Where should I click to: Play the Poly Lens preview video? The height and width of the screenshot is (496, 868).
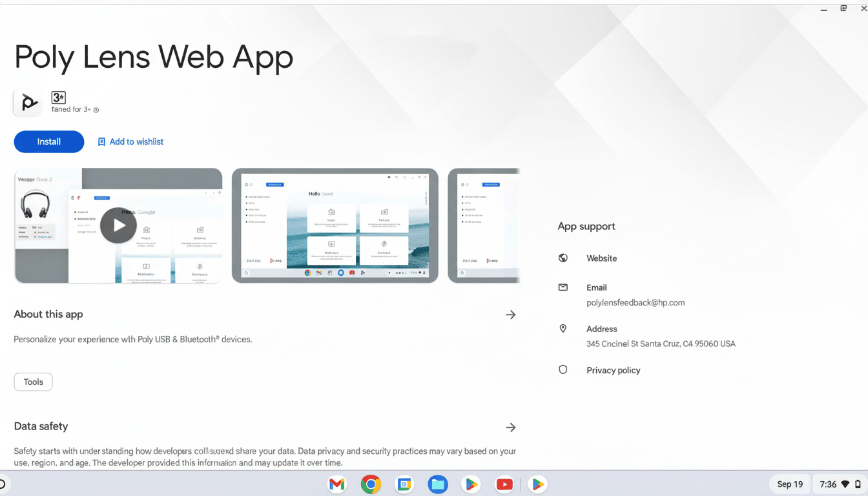(x=118, y=225)
